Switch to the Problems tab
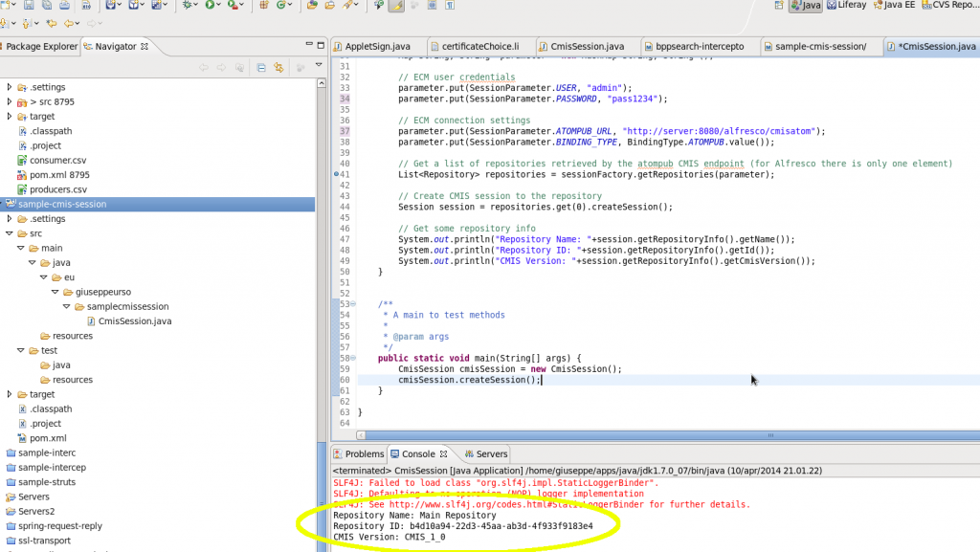Viewport: 980px width, 552px height. click(364, 453)
